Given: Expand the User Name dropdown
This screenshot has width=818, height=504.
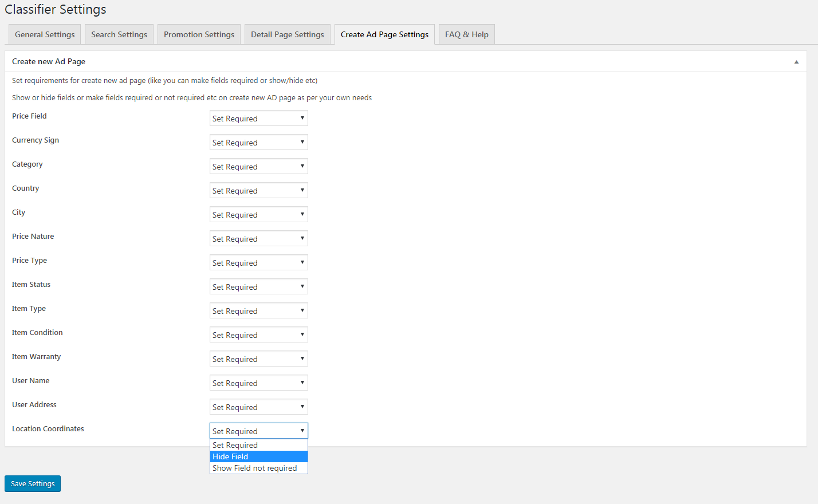Looking at the screenshot, I should point(258,383).
